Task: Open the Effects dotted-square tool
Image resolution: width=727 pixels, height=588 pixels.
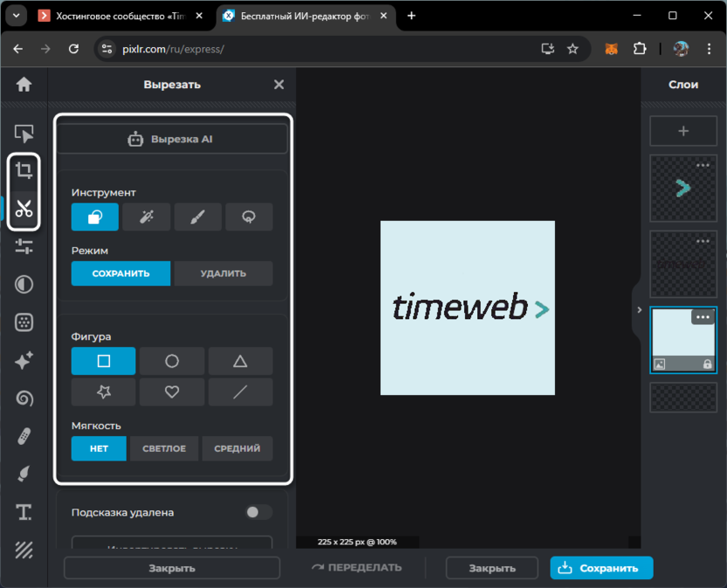Action: (24, 322)
